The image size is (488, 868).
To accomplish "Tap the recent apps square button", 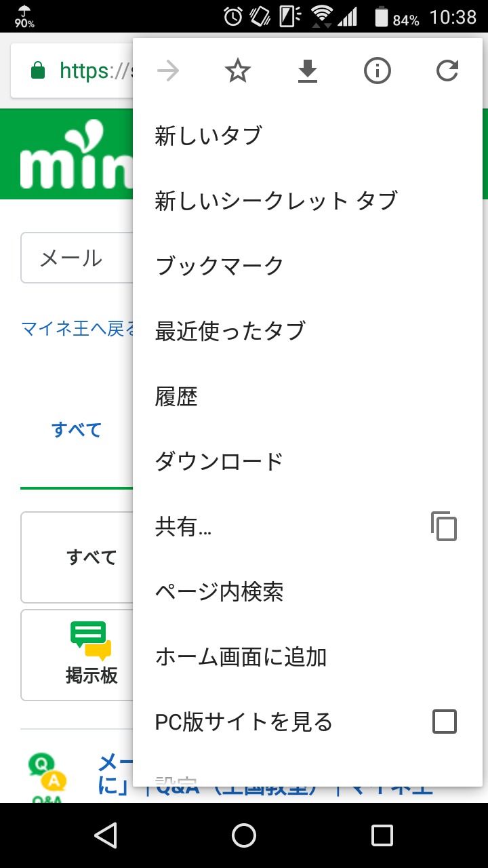I will point(382,835).
